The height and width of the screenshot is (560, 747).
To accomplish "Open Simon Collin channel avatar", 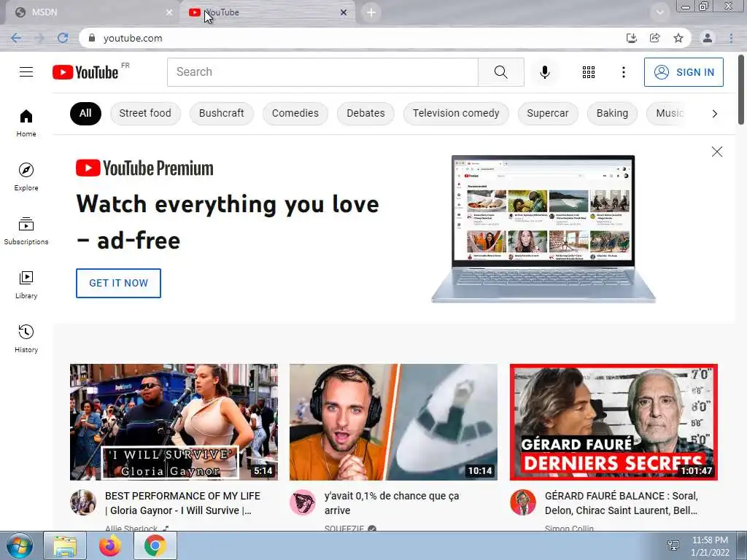I will click(522, 502).
